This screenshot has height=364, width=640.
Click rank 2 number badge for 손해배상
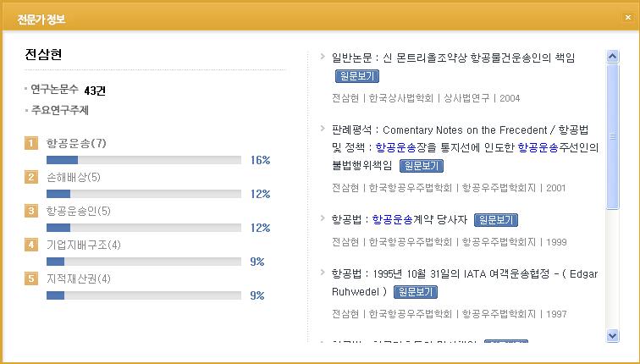pyautogui.click(x=31, y=177)
